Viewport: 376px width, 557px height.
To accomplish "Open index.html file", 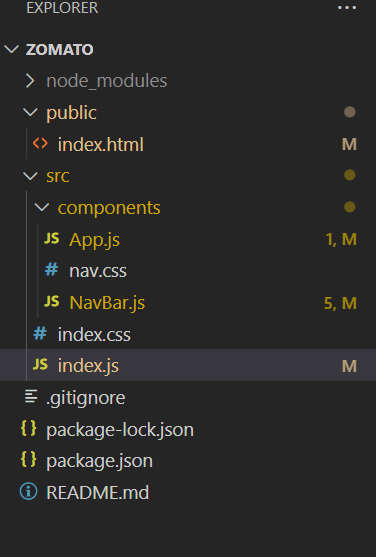I will coord(101,145).
